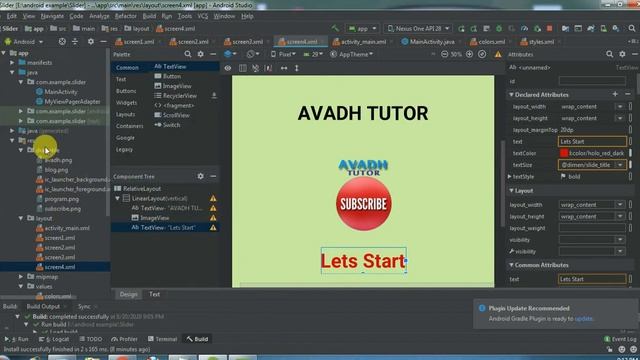Expand the manifests folder in project tree
The image size is (640, 360).
point(12,62)
